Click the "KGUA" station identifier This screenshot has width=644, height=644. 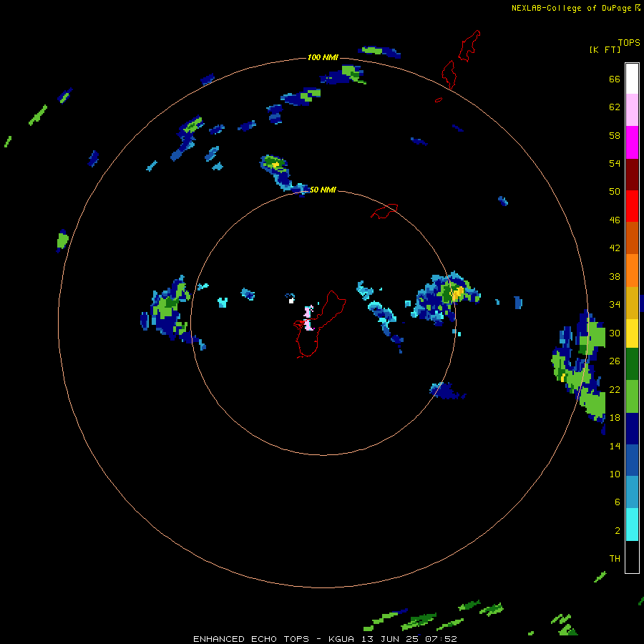pyautogui.click(x=343, y=639)
